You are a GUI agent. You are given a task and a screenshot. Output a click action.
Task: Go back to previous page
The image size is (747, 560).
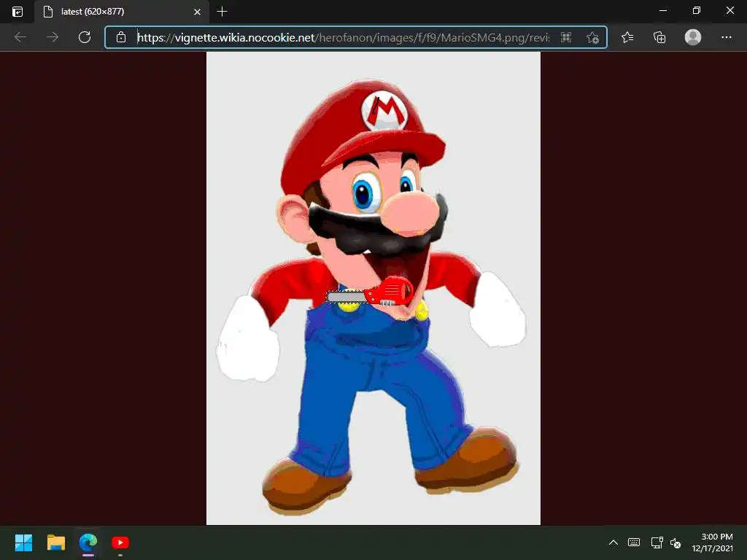point(20,37)
